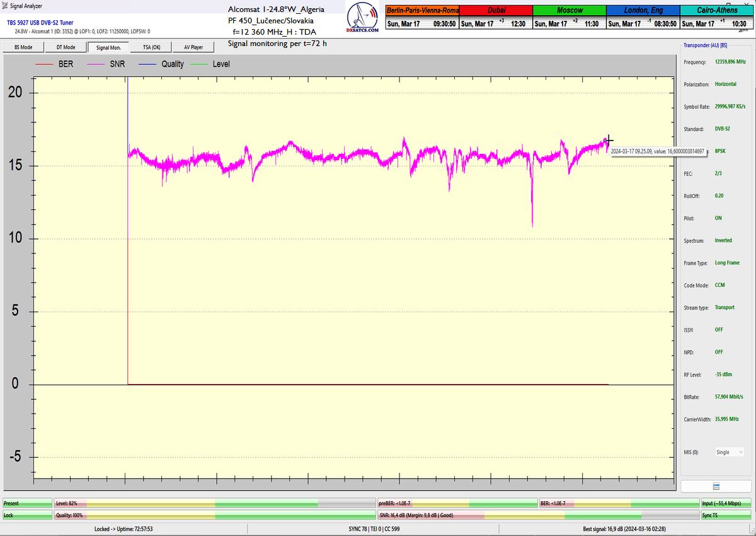Click the DXSATCS.COM satellite dish logo

(364, 19)
